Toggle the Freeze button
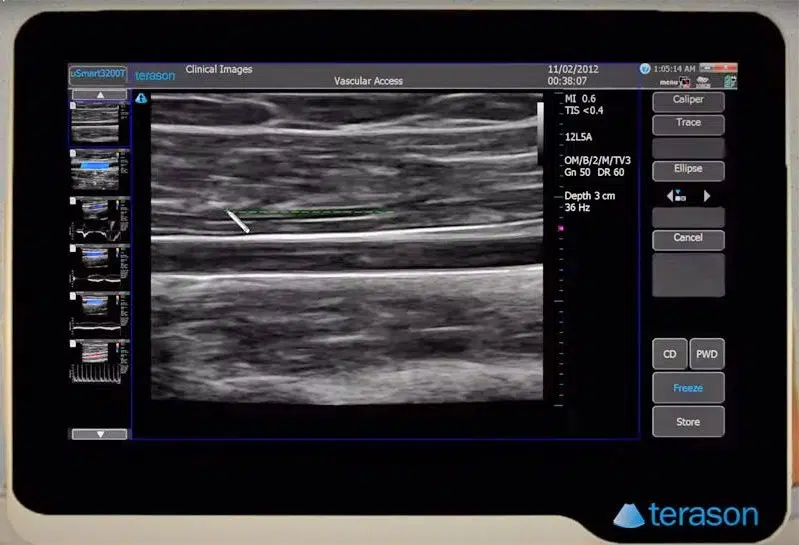Viewport: 799px width, 545px height. click(688, 388)
